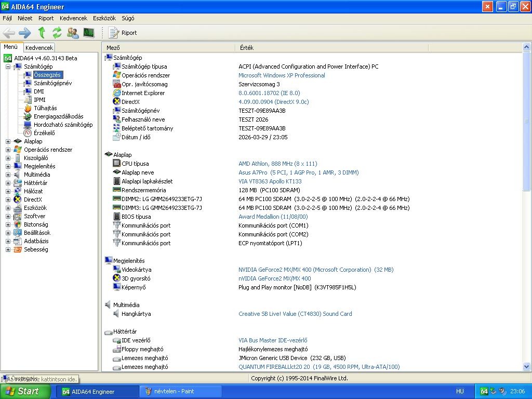Viewport: 532px width, 399px height.
Task: Open the green monitor graph toolbar icon
Action: [x=88, y=33]
